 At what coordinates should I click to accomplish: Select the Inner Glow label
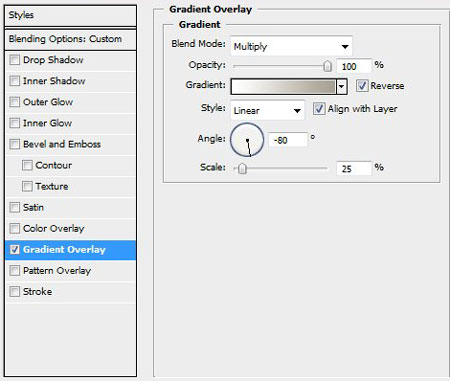[x=47, y=123]
